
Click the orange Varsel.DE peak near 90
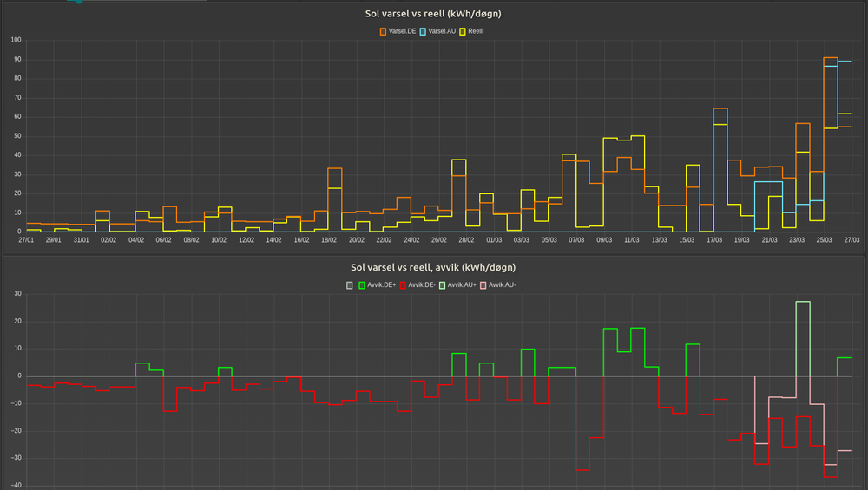click(x=830, y=58)
